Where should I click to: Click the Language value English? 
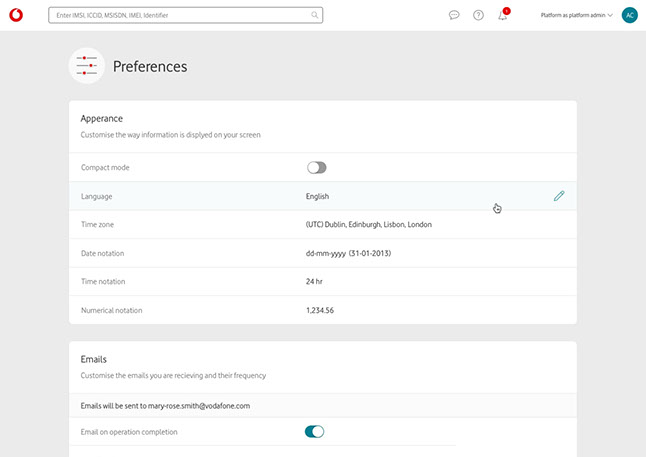click(x=317, y=196)
